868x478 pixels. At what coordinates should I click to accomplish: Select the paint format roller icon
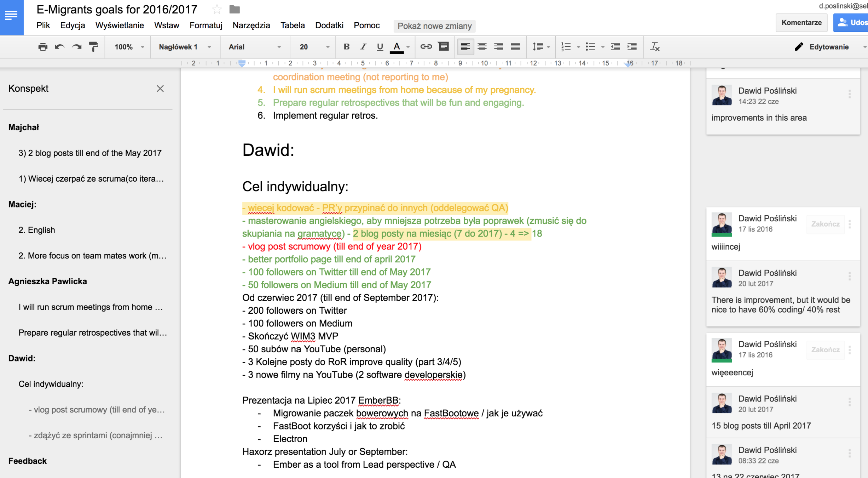pos(93,47)
